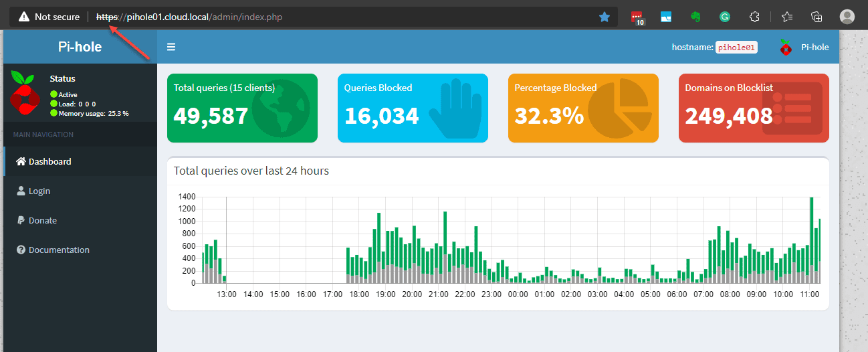Click the globe icon on Total queries card
This screenshot has width=868, height=352.
281,108
